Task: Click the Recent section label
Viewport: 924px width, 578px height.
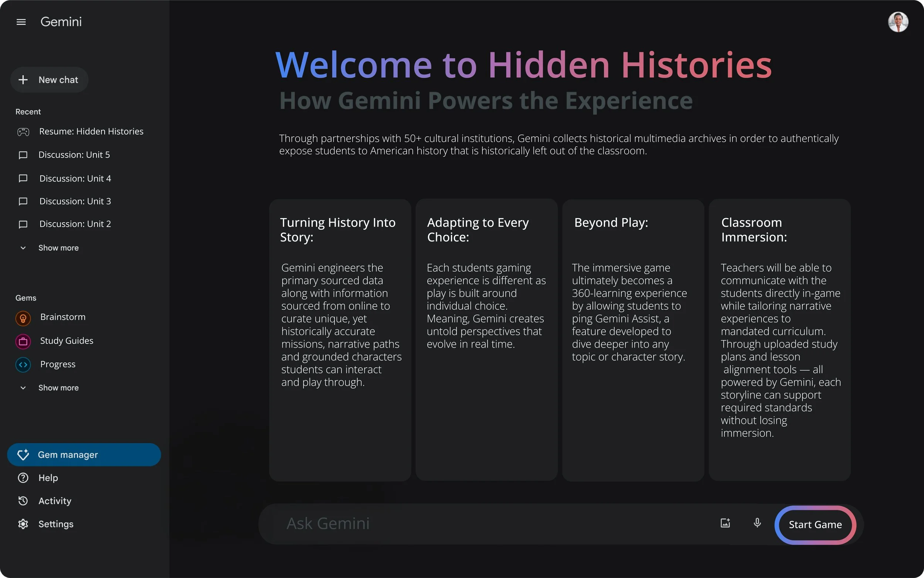Action: tap(28, 112)
